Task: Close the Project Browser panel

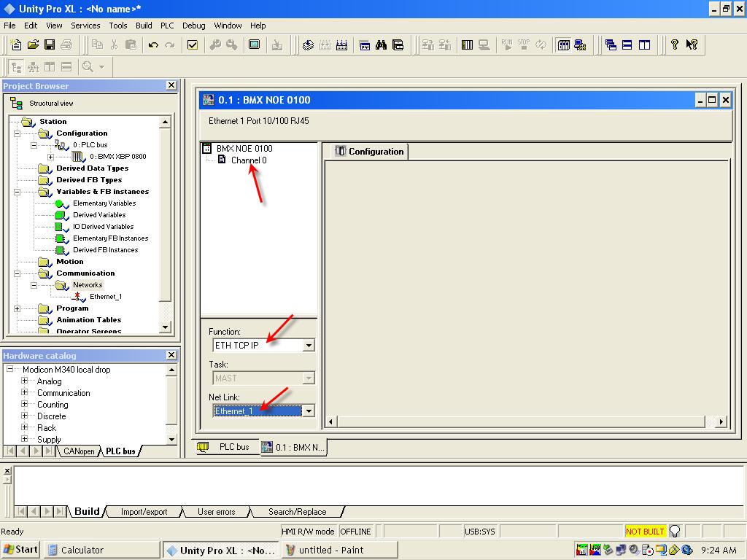Action: [171, 85]
